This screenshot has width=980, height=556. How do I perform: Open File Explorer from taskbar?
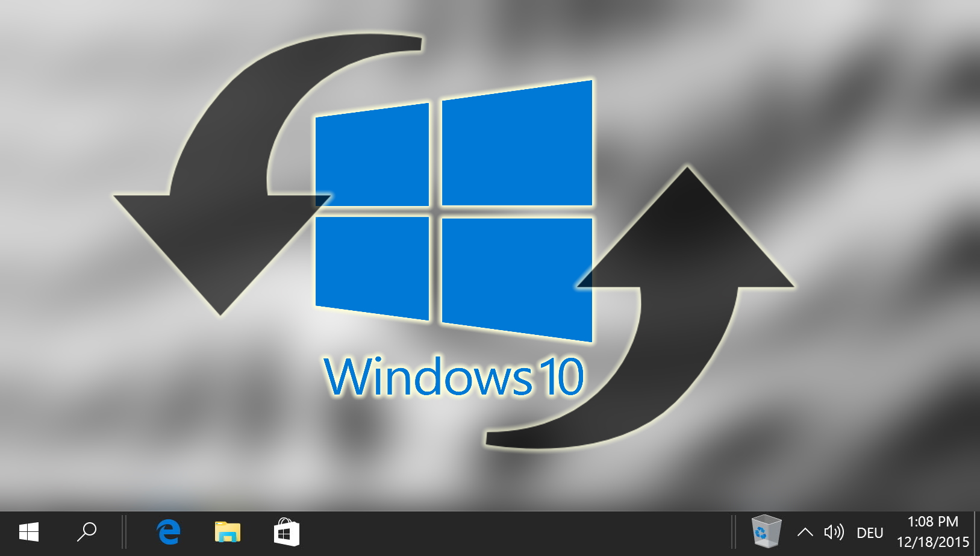point(228,533)
